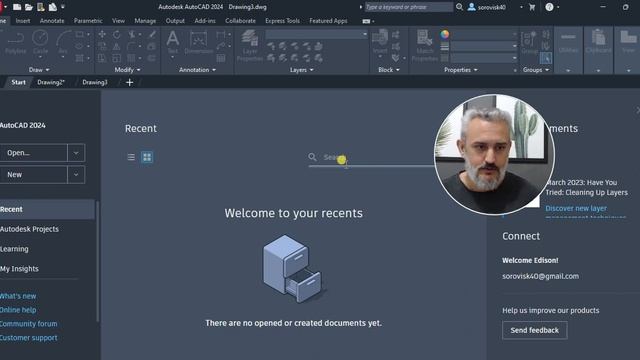Click the Insert block icon
The height and width of the screenshot is (360, 640).
coord(380,42)
